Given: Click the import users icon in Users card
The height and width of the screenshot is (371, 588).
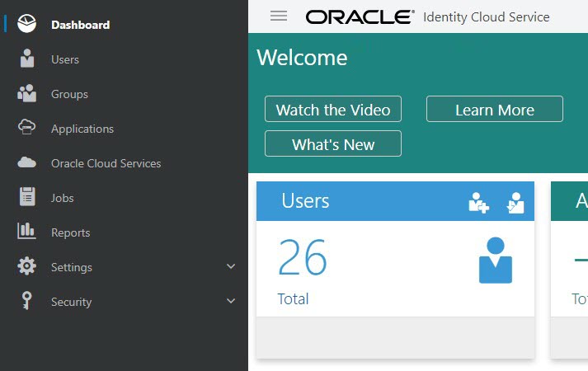Looking at the screenshot, I should tap(515, 202).
